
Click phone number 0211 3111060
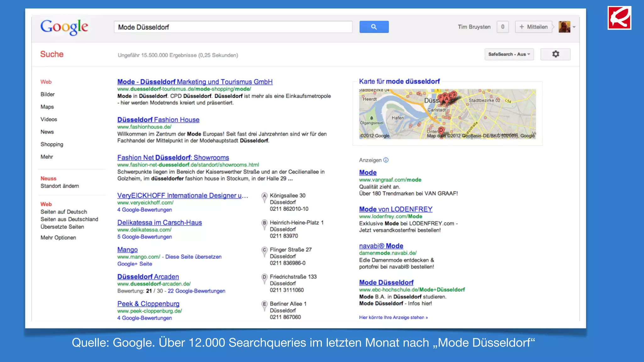tap(287, 290)
